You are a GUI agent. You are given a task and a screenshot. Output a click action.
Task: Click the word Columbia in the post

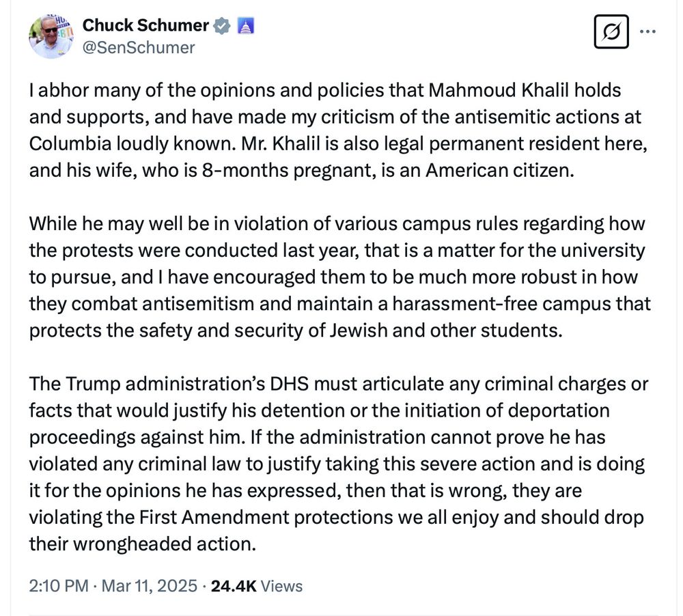point(70,143)
